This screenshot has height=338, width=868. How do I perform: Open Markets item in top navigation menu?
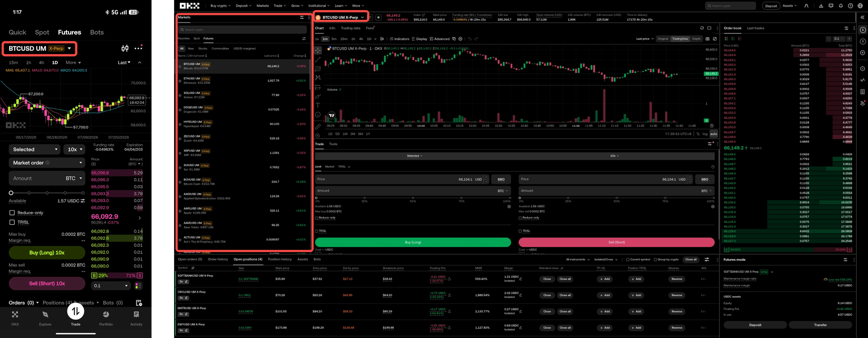[x=262, y=6]
